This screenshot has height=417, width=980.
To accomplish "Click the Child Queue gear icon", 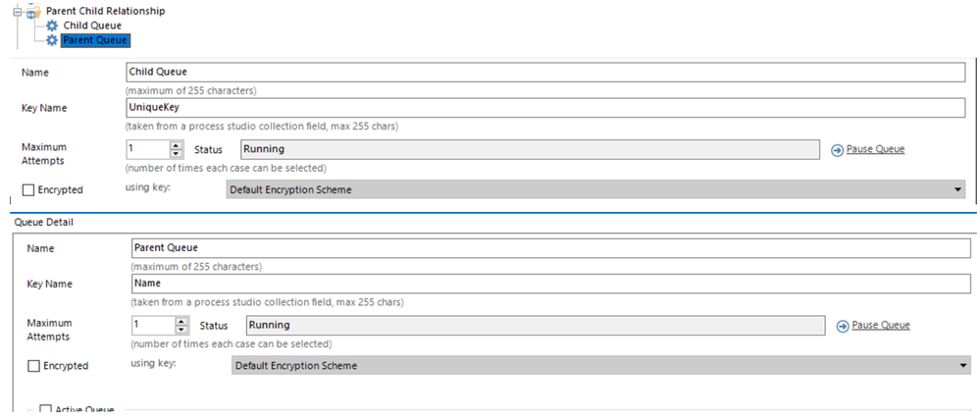I will pos(53,26).
